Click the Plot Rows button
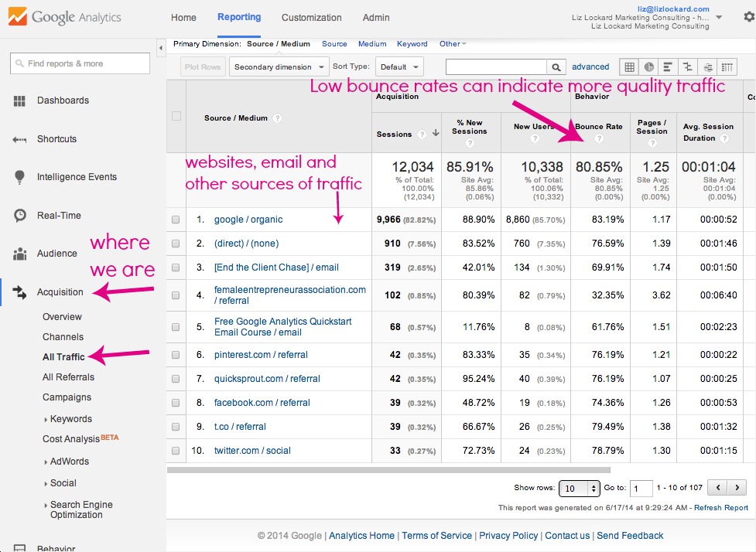The height and width of the screenshot is (552, 756). (x=203, y=67)
